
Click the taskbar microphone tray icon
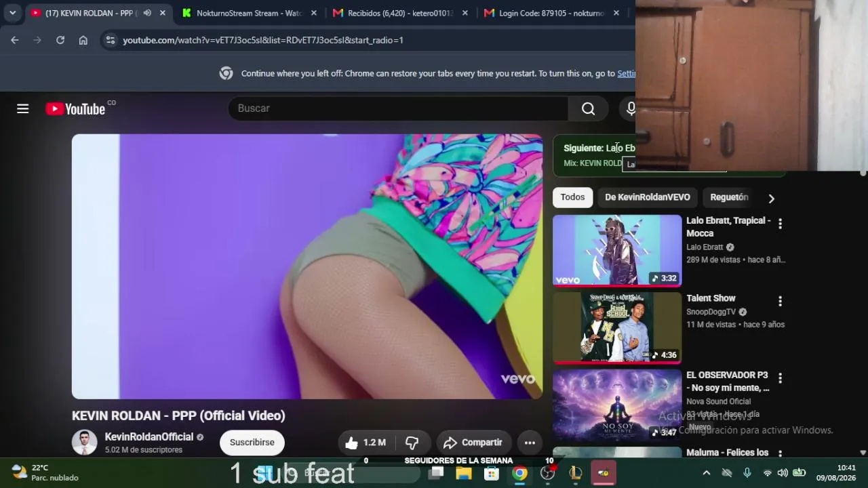747,473
